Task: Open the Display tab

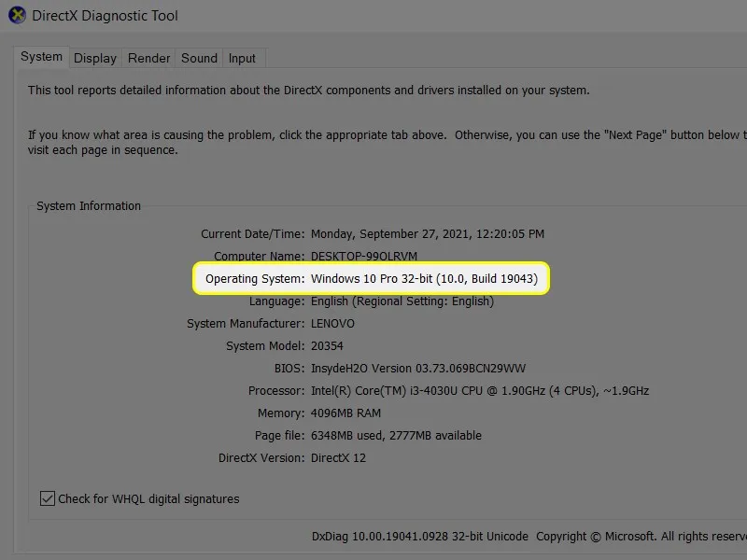Action: click(95, 58)
